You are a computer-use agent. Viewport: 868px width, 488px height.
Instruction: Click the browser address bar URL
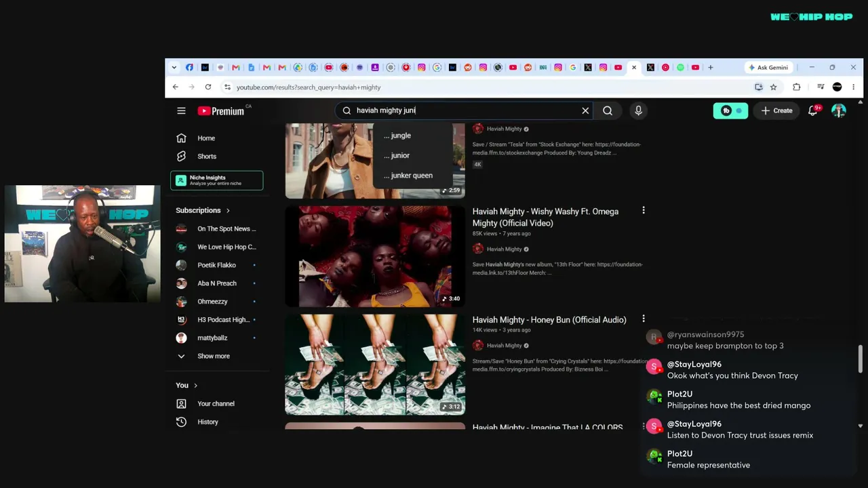tap(309, 87)
